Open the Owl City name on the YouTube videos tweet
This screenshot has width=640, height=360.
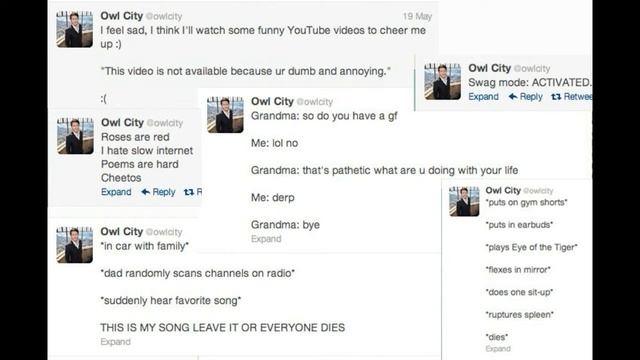click(122, 16)
